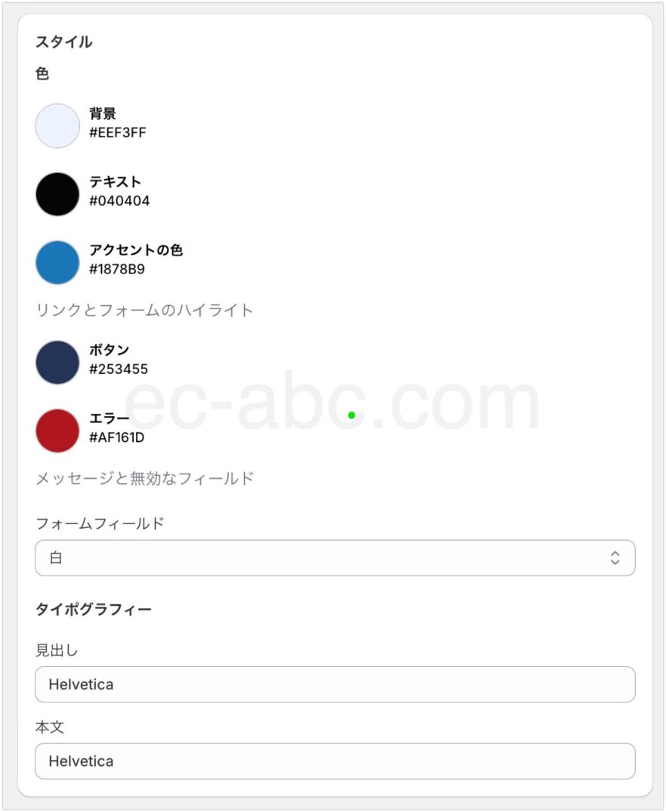
Task: Click the red エラー color swatch
Action: pyautogui.click(x=57, y=431)
